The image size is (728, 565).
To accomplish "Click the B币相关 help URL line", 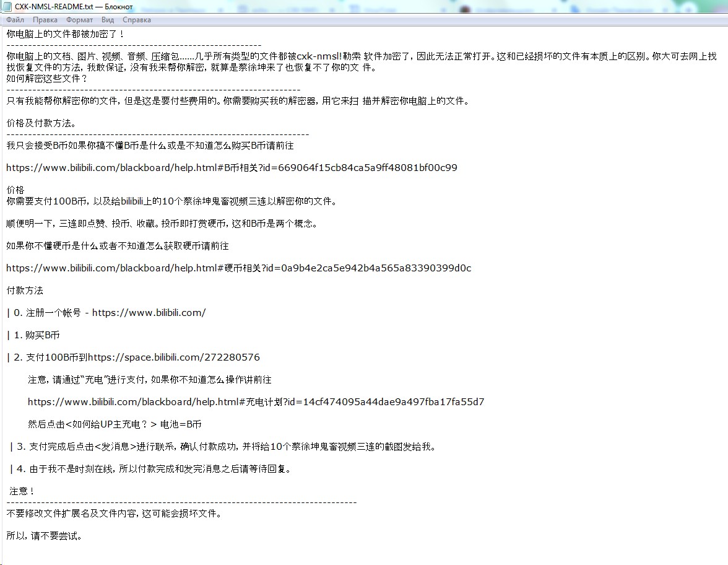I will [x=232, y=168].
